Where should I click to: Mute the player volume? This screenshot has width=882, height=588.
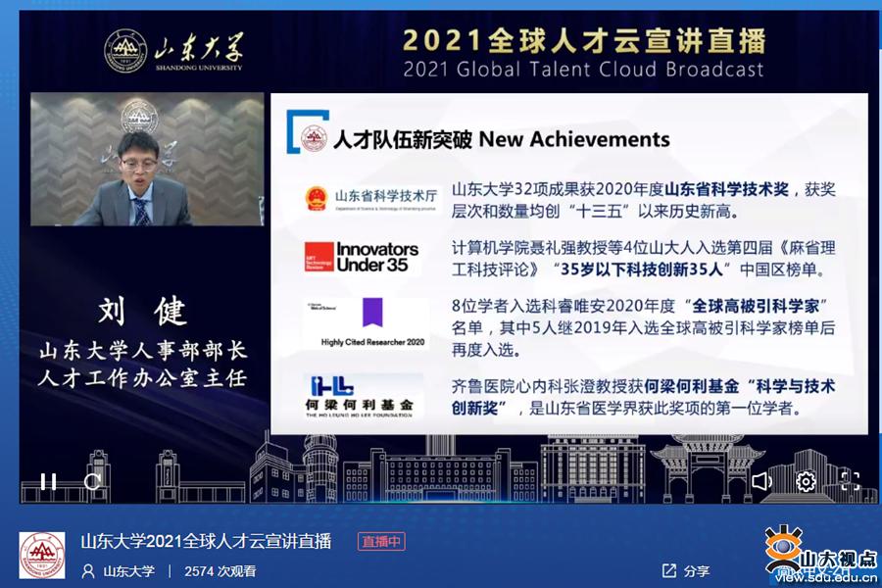(761, 481)
